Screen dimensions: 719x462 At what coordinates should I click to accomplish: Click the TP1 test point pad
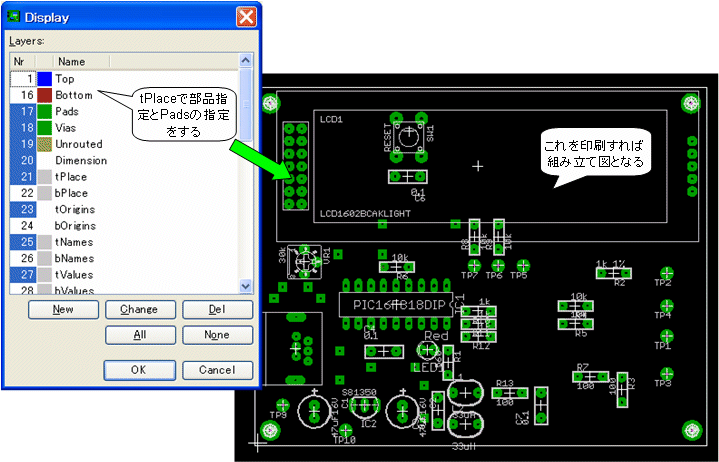666,336
